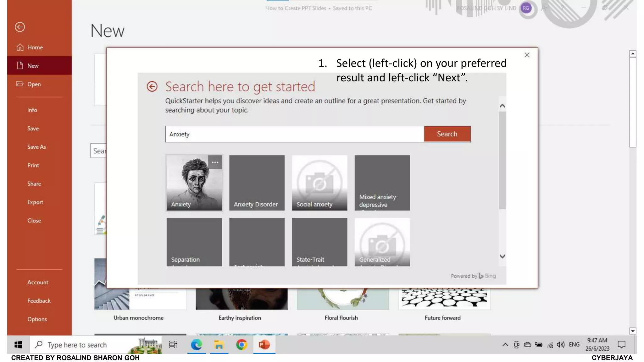The width and height of the screenshot is (644, 362).
Task: Open Microsoft Edge from taskbar
Action: [197, 345]
